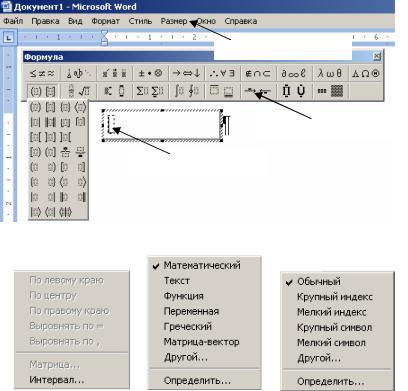Open the integral templates palette (∫)

(x=186, y=91)
